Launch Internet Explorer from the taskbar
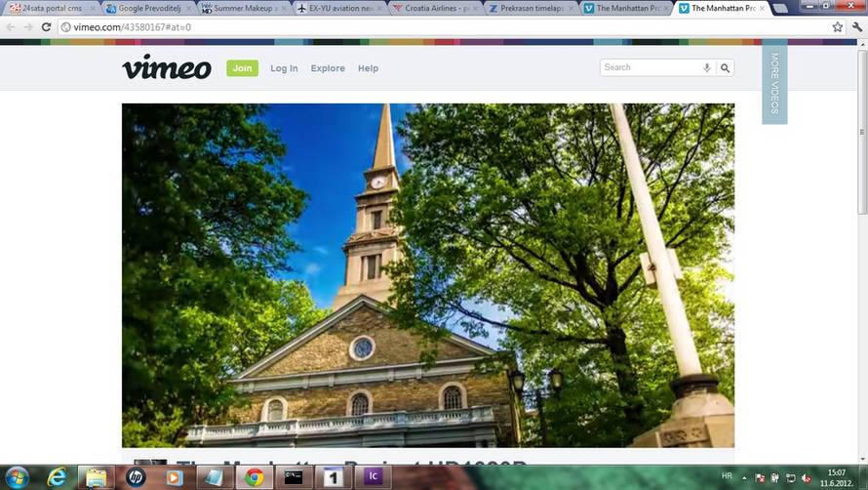 [57, 477]
